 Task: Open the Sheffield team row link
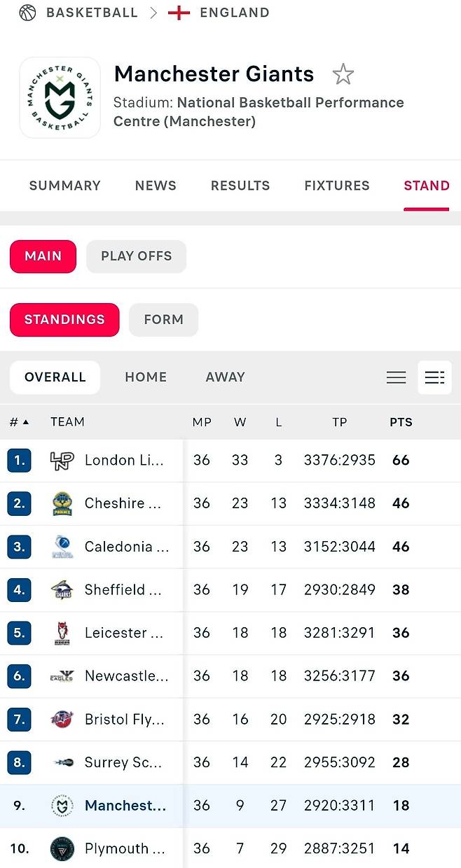click(x=123, y=590)
